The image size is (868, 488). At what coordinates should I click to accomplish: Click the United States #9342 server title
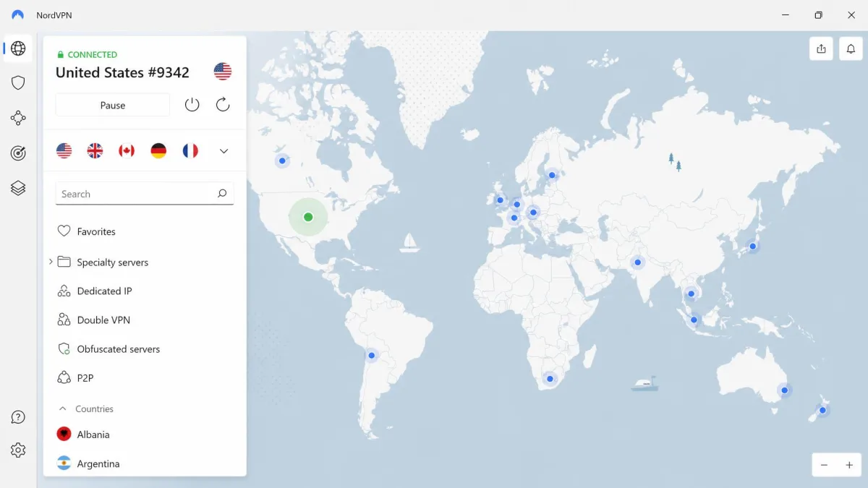[122, 72]
